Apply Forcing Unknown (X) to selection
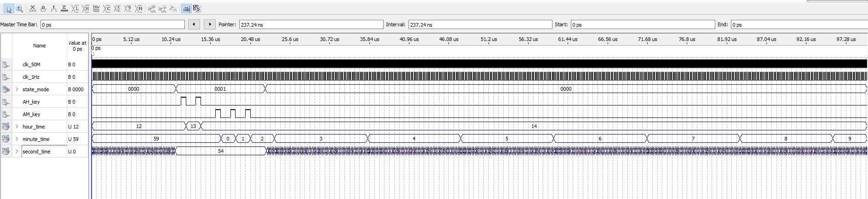 coord(33,9)
